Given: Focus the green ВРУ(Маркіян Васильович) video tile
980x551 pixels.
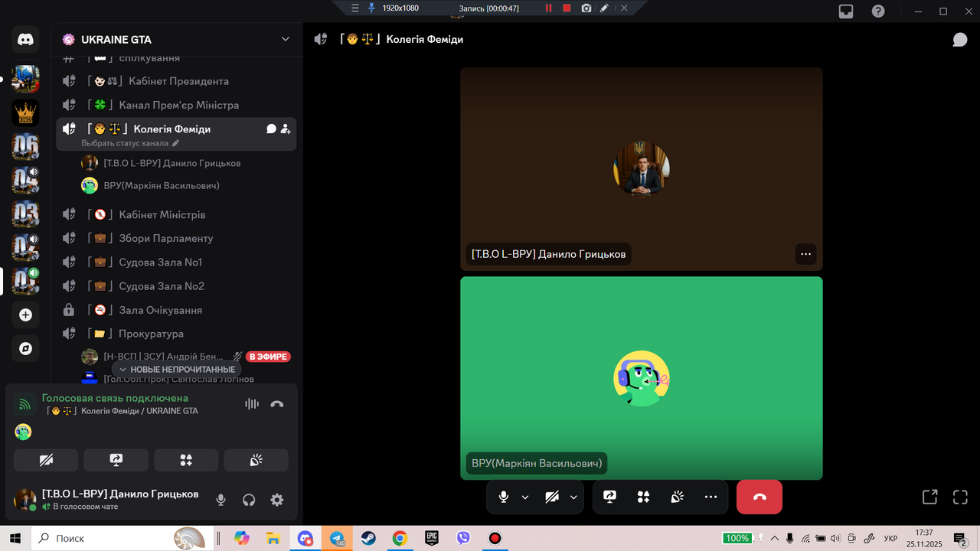Looking at the screenshot, I should point(642,378).
